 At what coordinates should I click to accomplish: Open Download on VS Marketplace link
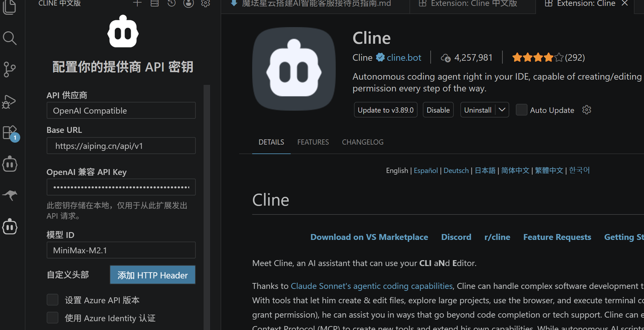click(x=369, y=237)
